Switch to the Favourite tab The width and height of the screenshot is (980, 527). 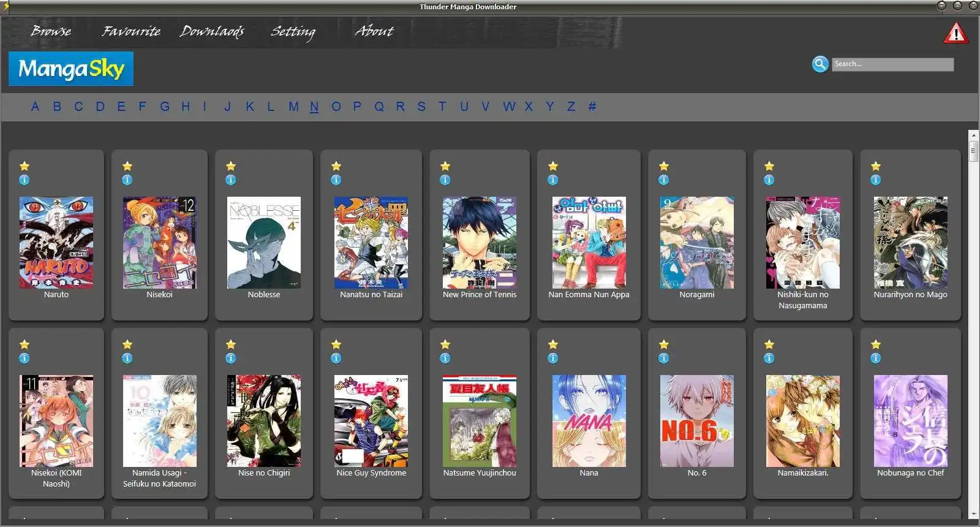[x=131, y=31]
